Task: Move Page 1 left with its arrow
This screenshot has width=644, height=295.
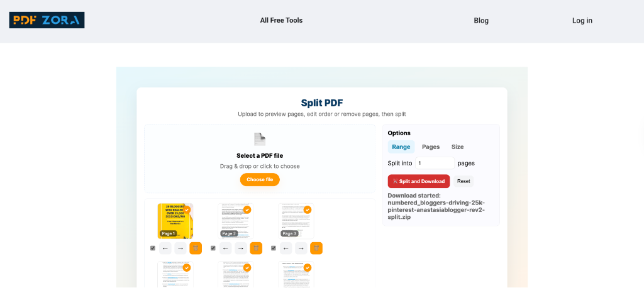Action: click(x=165, y=248)
